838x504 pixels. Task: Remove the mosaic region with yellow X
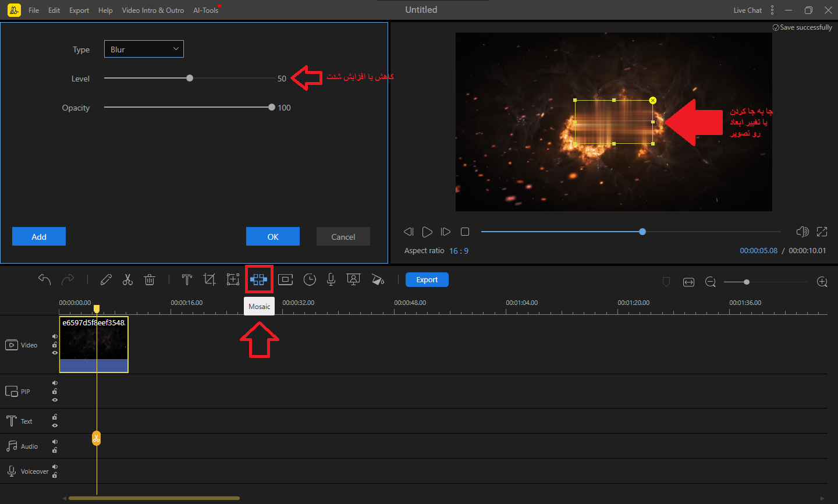(653, 101)
